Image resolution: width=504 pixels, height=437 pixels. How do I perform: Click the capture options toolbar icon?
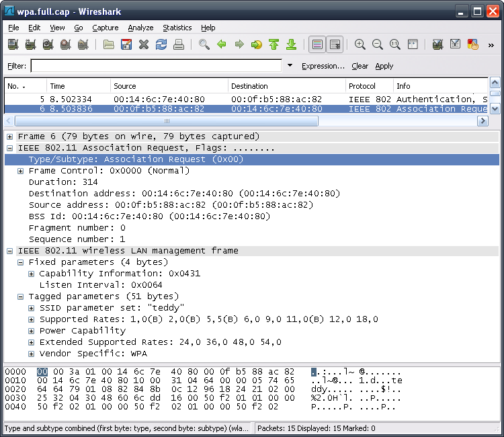[30, 44]
